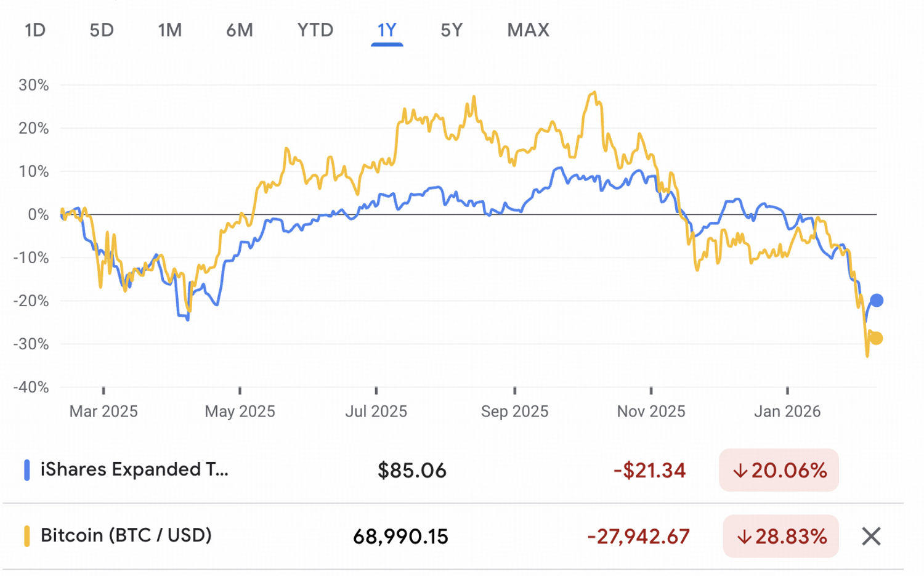Click the 68,990.15 Bitcoin price
This screenshot has width=924, height=576.
tap(400, 537)
